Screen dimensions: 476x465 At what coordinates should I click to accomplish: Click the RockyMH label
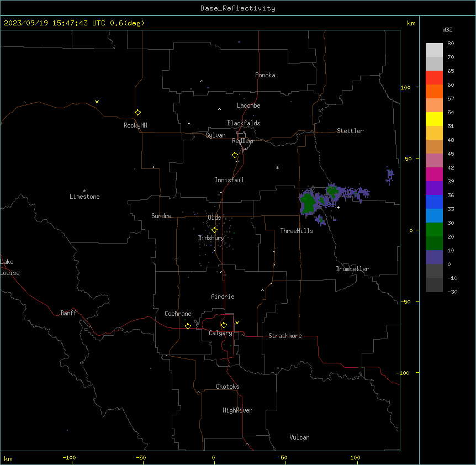click(x=135, y=125)
